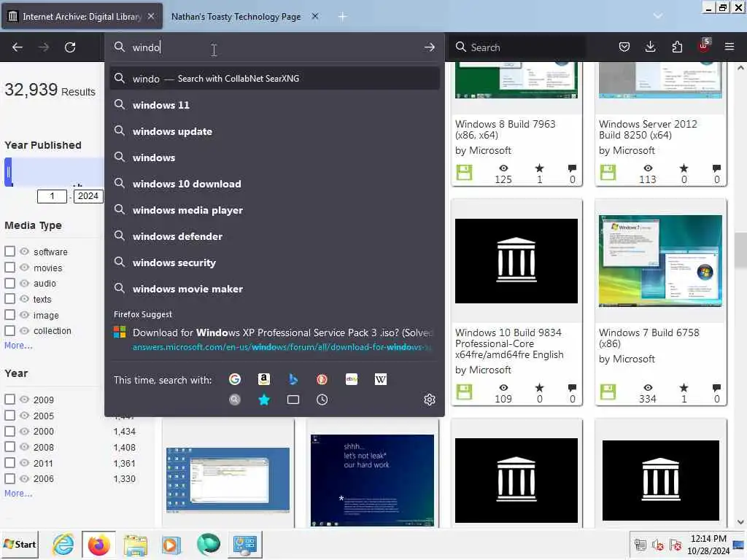This screenshot has height=560, width=747.
Task: Open search settings gear icon
Action: [x=430, y=400]
